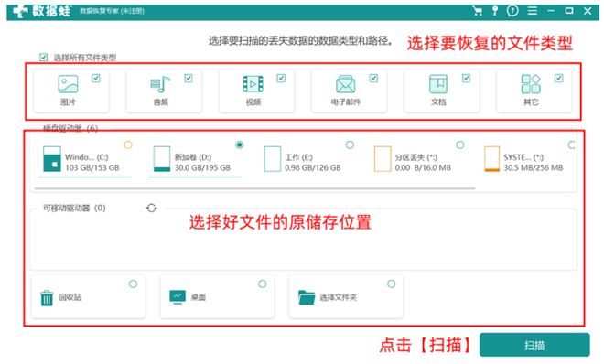Select the 分区丢失 partition radio button

click(460, 145)
